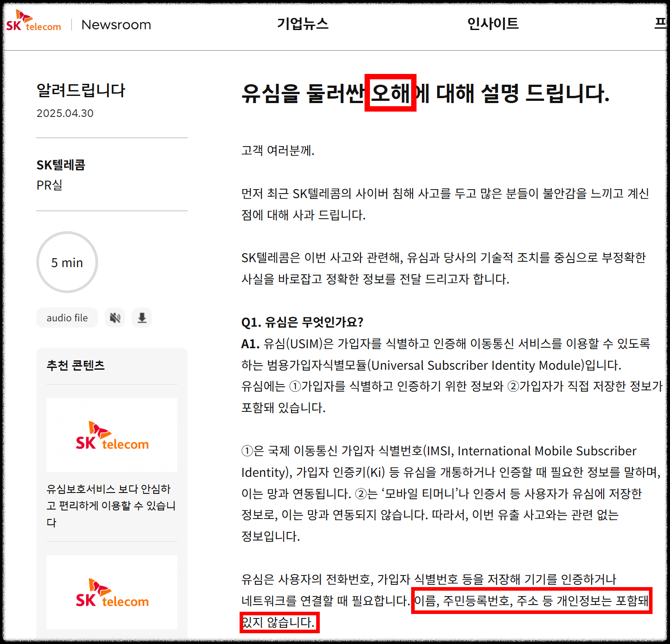
Task: Open the SK telecom logo in header
Action: tap(34, 22)
